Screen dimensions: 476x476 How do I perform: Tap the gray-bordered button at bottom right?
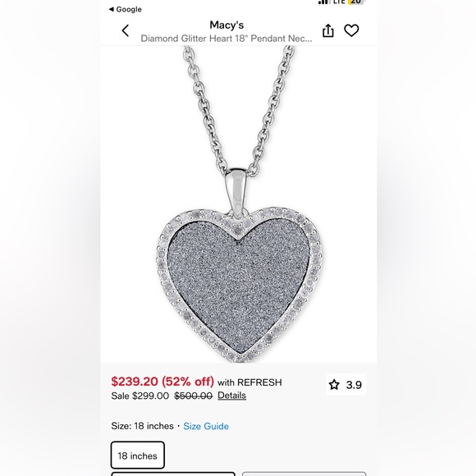pyautogui.click(x=304, y=474)
